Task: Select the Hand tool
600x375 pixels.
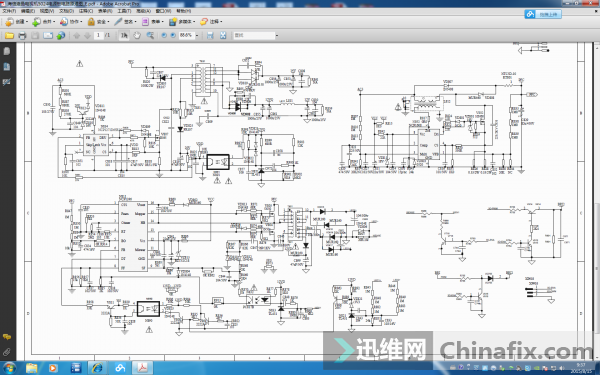Action: [137, 35]
